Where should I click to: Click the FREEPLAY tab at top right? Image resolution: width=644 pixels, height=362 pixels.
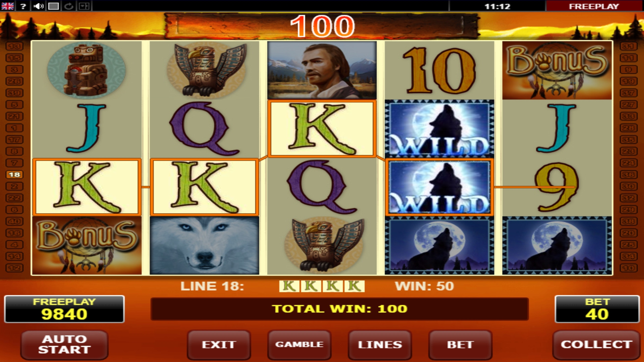point(594,6)
